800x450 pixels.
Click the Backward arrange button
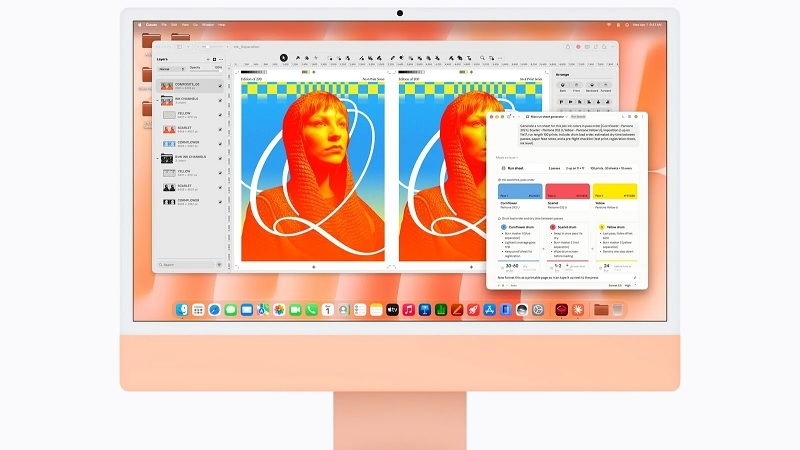(x=592, y=87)
